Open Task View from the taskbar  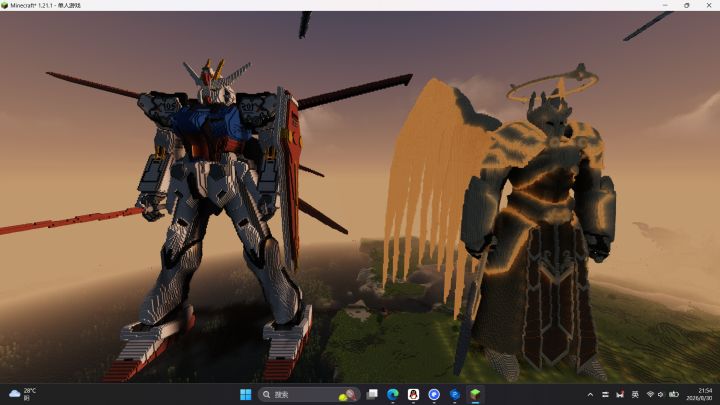tap(372, 394)
